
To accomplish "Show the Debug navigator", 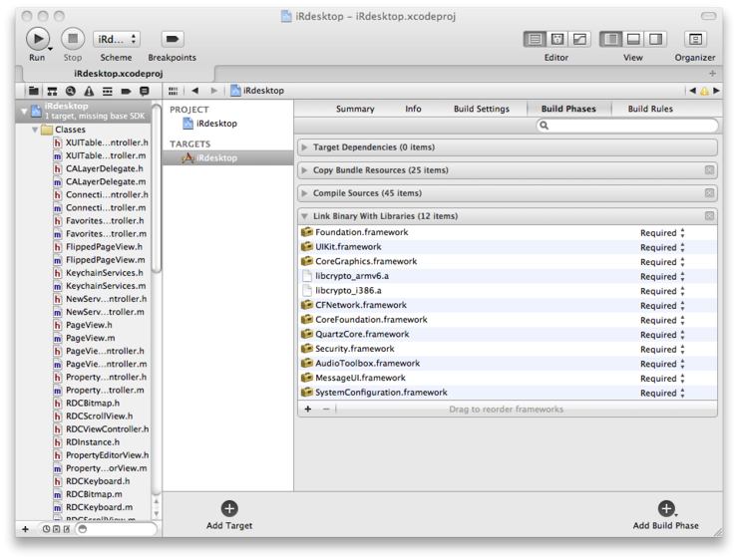I will point(108,91).
